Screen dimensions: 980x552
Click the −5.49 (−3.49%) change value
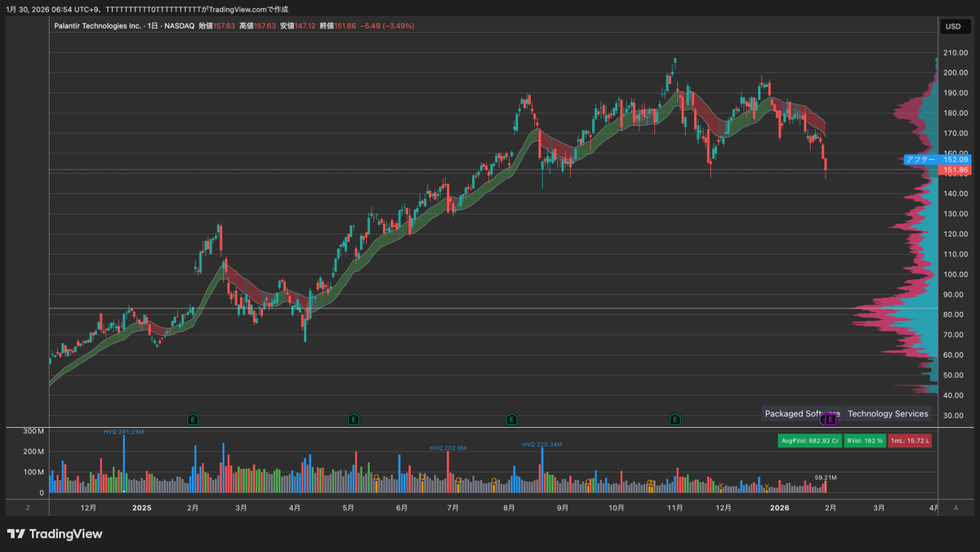pyautogui.click(x=388, y=26)
